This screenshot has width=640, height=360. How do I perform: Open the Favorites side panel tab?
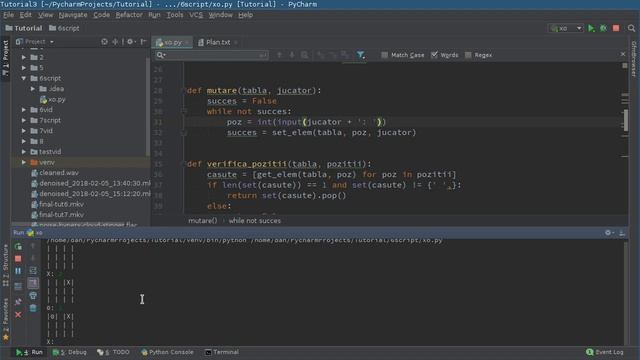pos(5,320)
